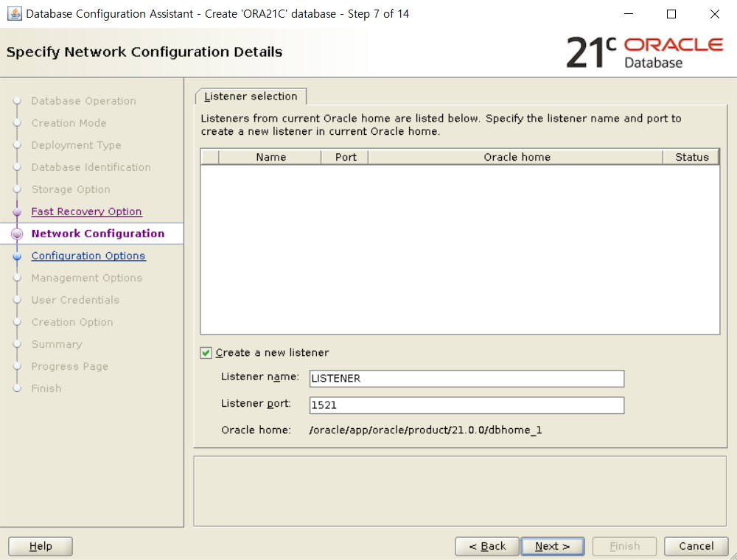The image size is (737, 560).
Task: Select the Listener selection tab
Action: tap(251, 97)
